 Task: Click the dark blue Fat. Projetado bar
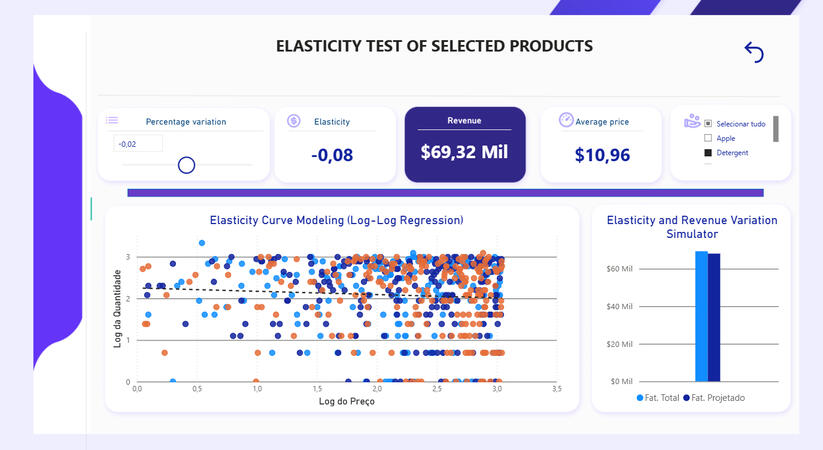(714, 317)
